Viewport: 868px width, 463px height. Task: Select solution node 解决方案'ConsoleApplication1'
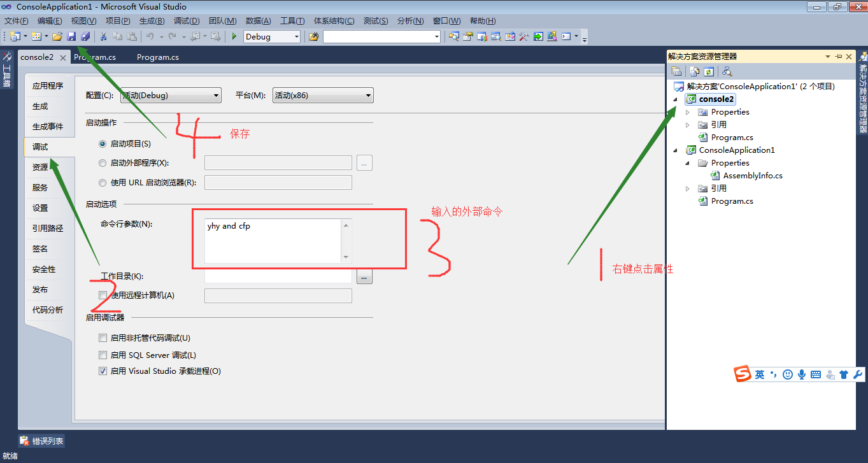760,87
